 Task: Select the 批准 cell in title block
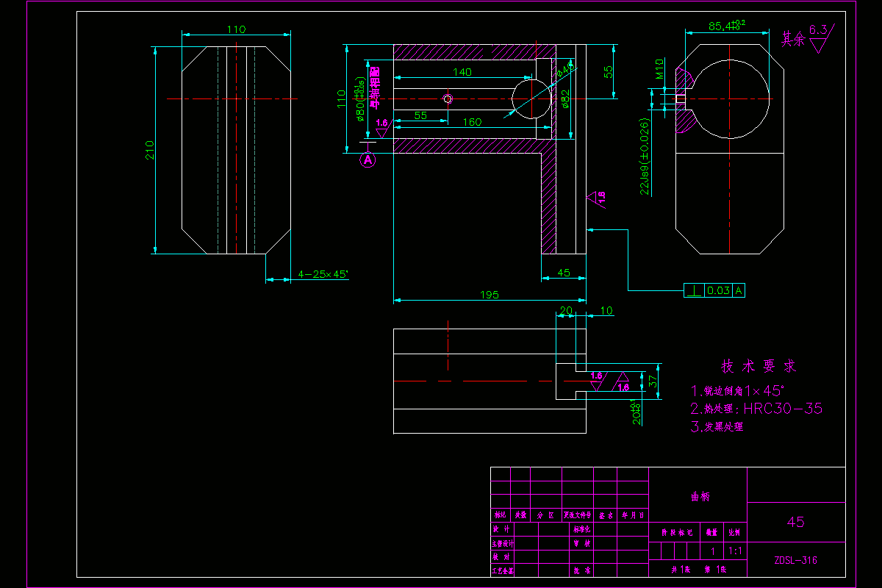[x=581, y=570]
